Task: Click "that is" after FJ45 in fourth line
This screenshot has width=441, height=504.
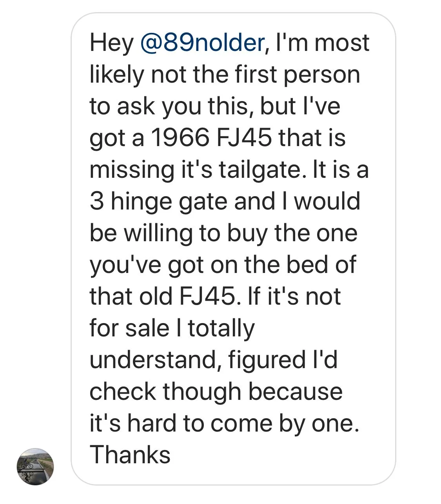Action: [312, 138]
